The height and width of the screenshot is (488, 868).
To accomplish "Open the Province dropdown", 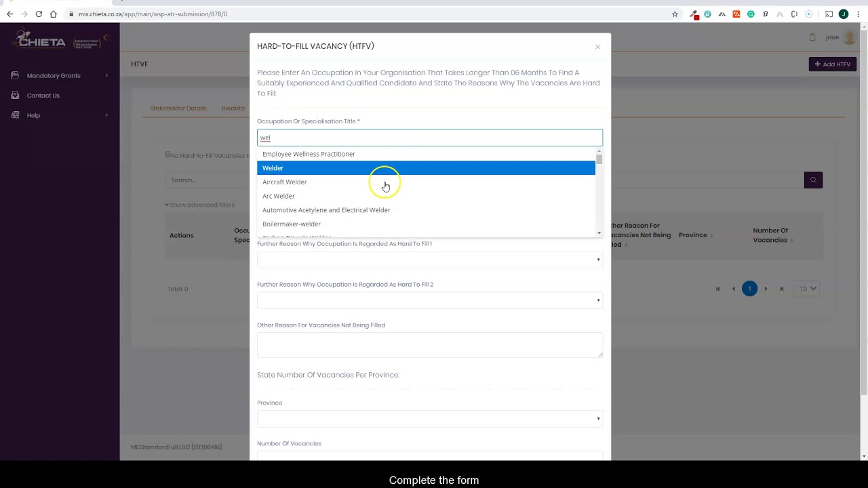I will [x=429, y=418].
